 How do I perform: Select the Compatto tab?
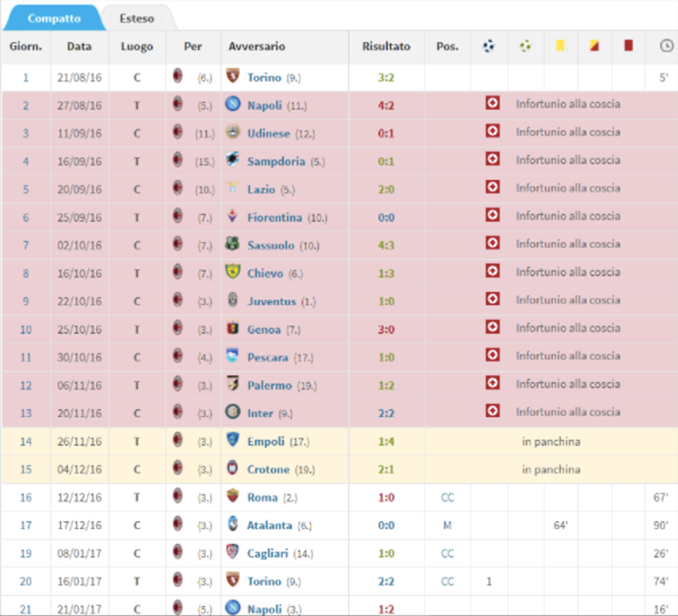point(54,18)
